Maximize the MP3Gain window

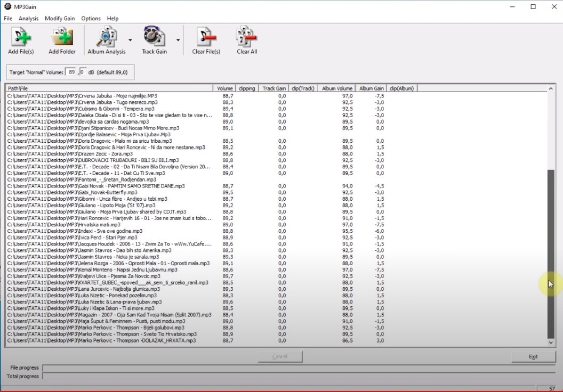coord(533,7)
